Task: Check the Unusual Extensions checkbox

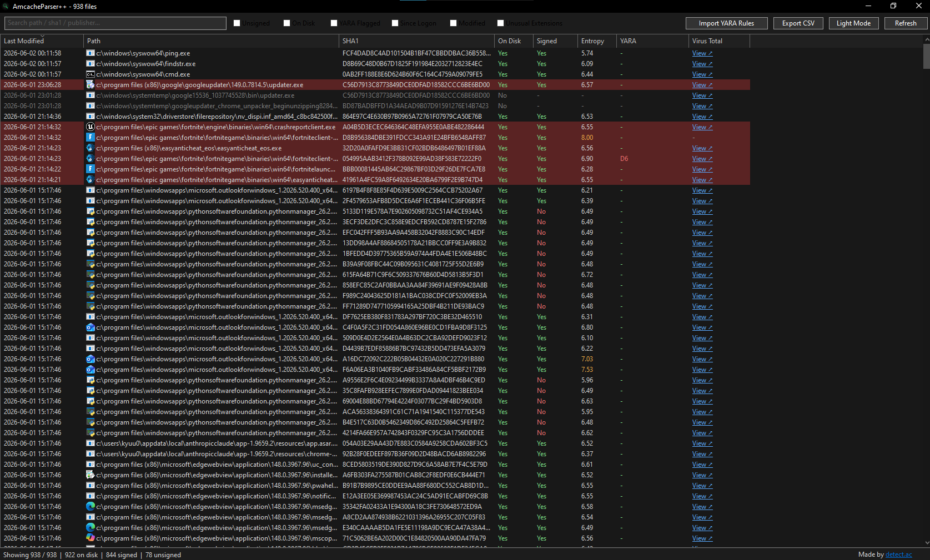Action: pyautogui.click(x=501, y=23)
